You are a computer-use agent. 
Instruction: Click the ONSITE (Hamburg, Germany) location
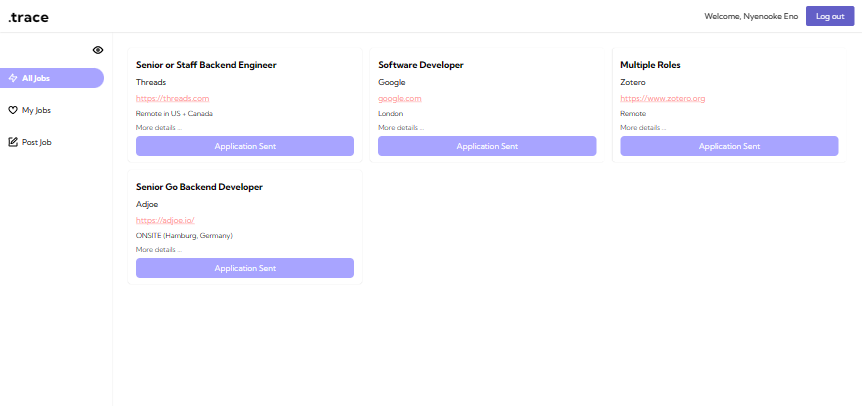(184, 236)
